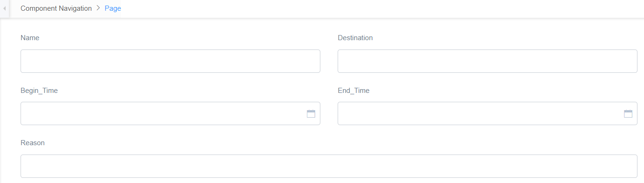The height and width of the screenshot is (183, 644).
Task: Open the End_Time calendar picker icon
Action: coord(628,113)
